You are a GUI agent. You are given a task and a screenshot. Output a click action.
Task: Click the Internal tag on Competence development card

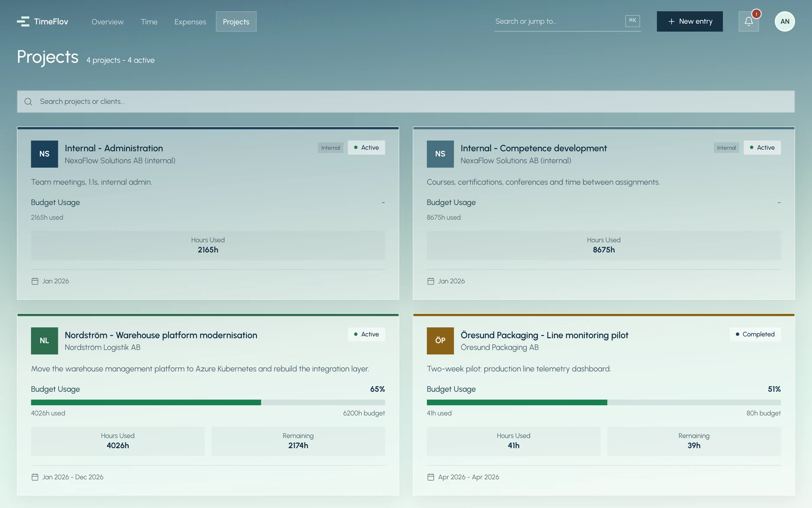727,148
